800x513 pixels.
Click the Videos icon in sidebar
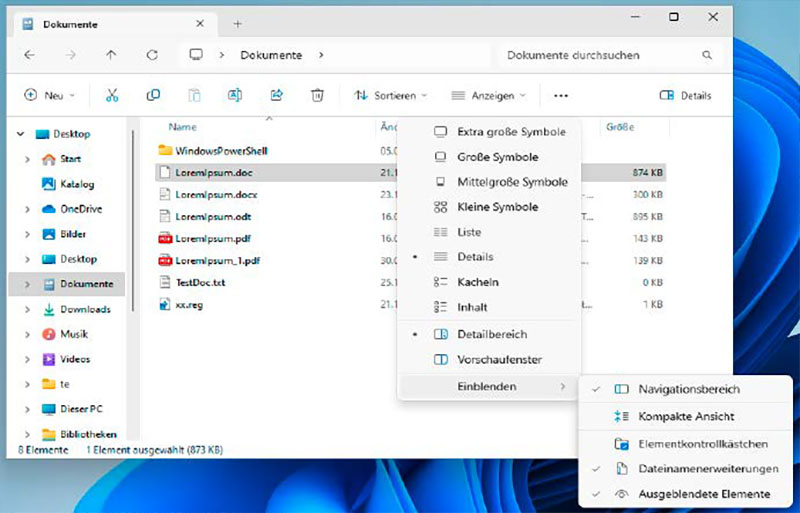(x=48, y=359)
